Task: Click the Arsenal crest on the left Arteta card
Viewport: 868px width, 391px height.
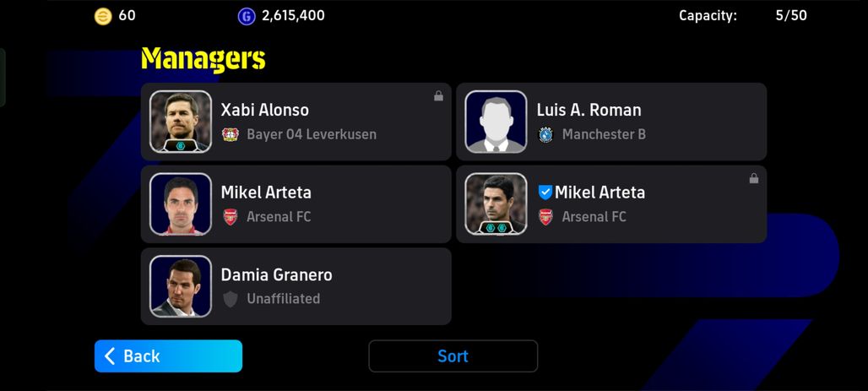Action: [231, 216]
